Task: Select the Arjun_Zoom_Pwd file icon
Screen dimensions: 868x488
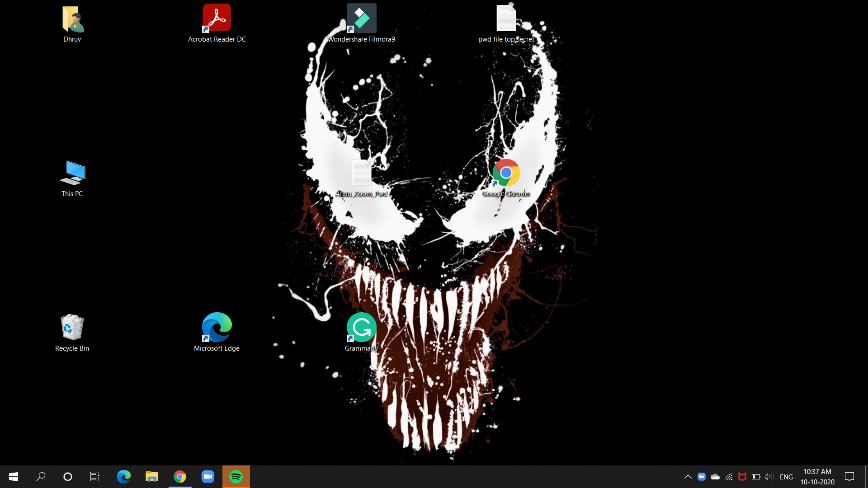Action: pos(362,173)
